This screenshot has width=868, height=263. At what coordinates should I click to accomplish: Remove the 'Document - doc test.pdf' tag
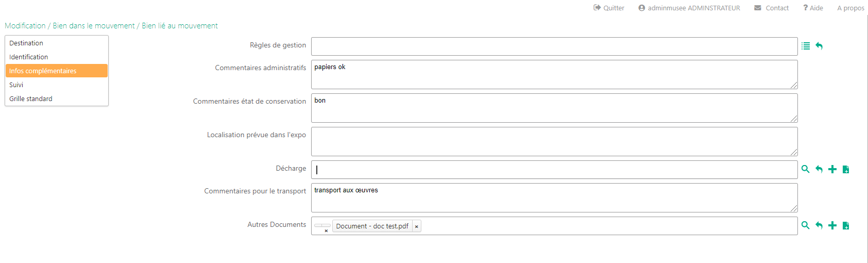click(416, 226)
